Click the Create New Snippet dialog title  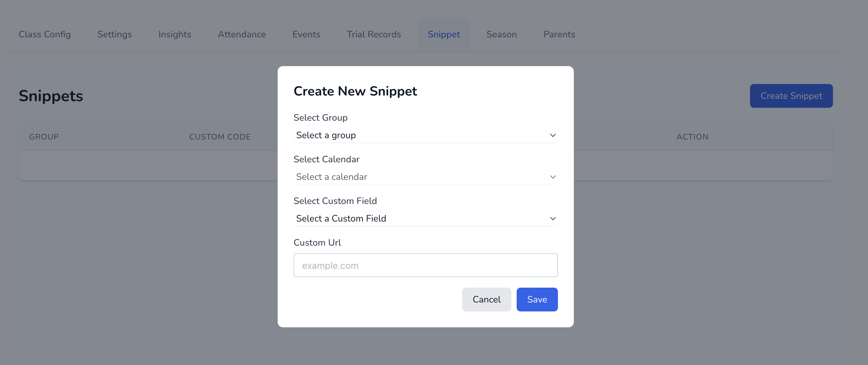click(355, 91)
